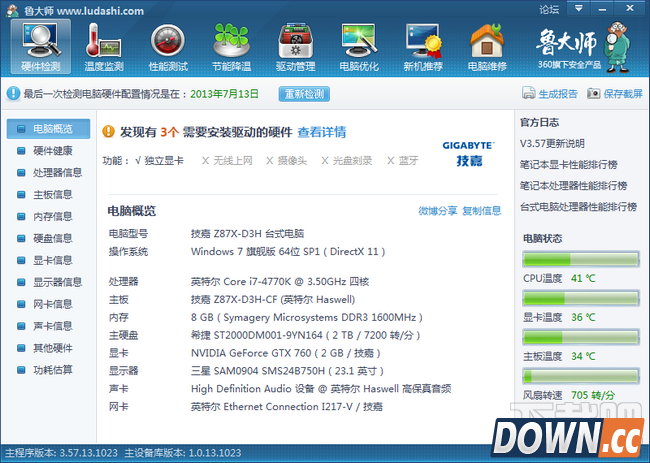
Task: Click the 风扇转速 progress bar
Action: [x=581, y=376]
